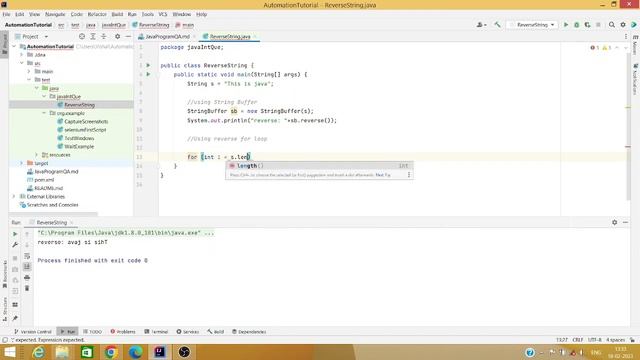Image resolution: width=640 pixels, height=360 pixels.
Task: Open TODO tool window
Action: 92,332
